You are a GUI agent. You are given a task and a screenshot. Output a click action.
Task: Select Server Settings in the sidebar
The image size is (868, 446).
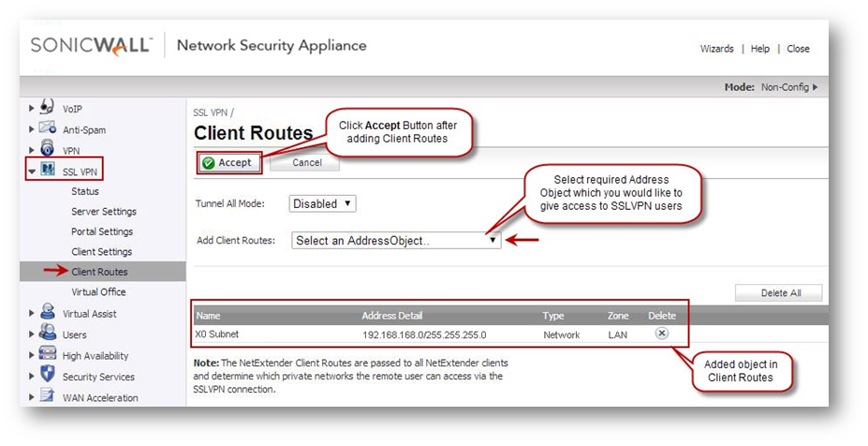pyautogui.click(x=103, y=212)
